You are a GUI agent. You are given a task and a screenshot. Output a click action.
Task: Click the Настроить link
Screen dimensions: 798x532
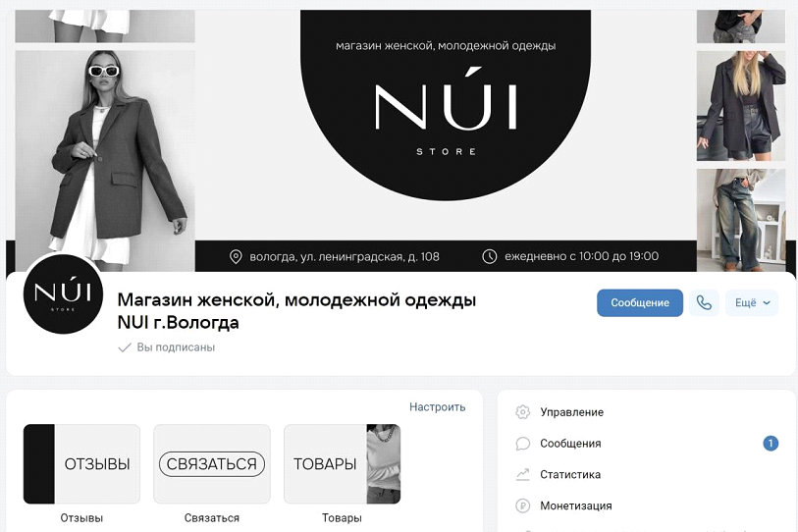click(x=437, y=406)
